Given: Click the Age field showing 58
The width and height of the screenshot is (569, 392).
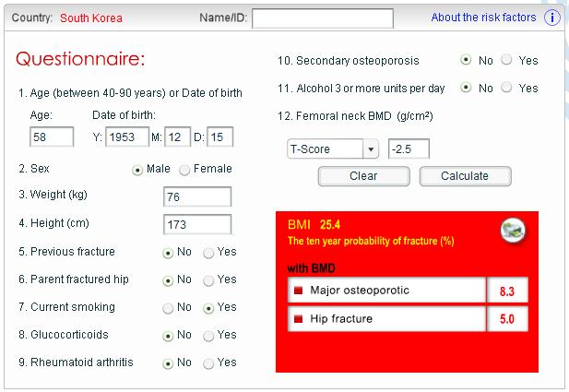Looking at the screenshot, I should pyautogui.click(x=52, y=137).
